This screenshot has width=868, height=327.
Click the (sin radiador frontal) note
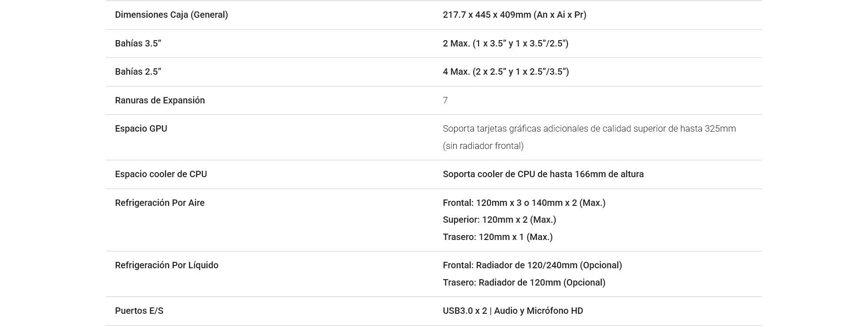[x=483, y=146]
